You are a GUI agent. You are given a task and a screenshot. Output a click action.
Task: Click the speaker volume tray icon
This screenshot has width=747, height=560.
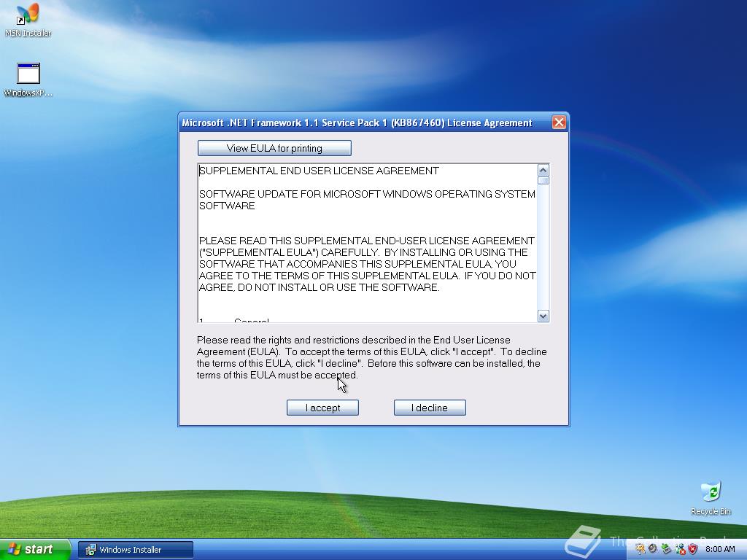652,548
